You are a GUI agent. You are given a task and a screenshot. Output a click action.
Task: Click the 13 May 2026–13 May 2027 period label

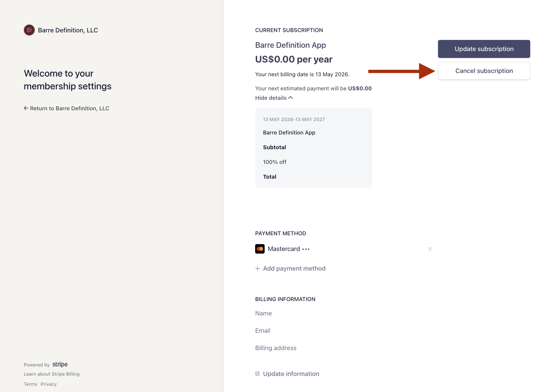tap(294, 119)
